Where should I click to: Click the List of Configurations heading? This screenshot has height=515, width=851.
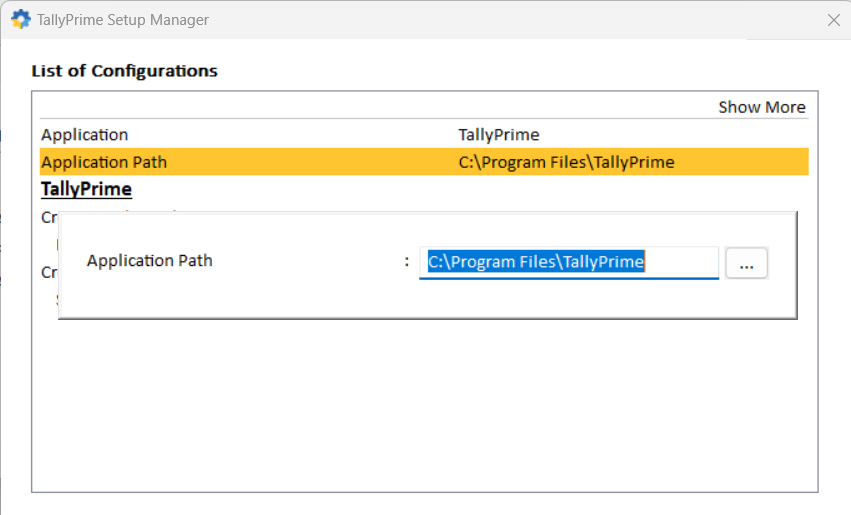pos(124,71)
